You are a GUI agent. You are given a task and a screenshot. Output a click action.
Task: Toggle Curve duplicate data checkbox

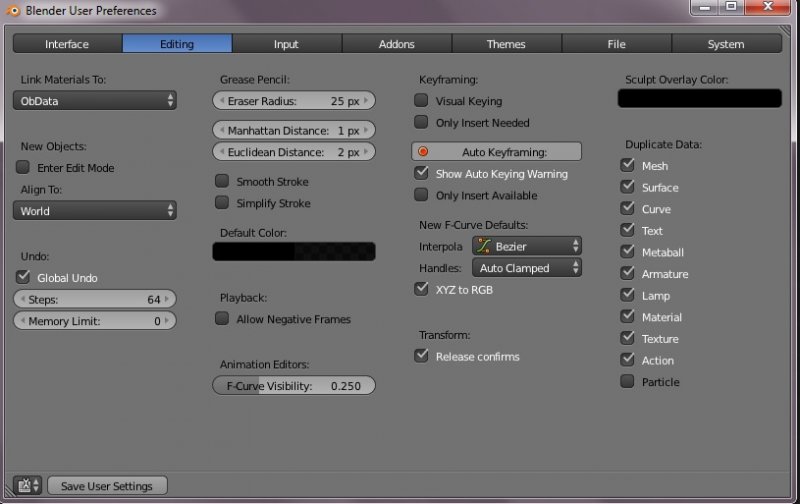628,208
